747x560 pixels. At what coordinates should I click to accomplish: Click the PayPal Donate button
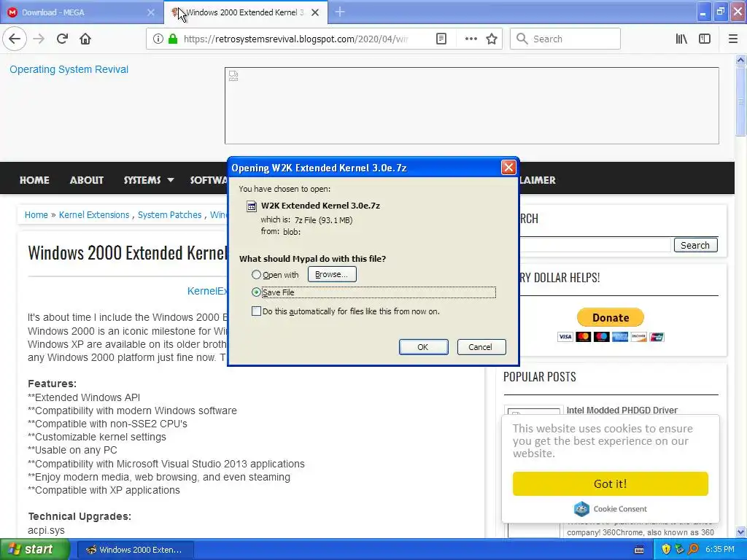(611, 317)
